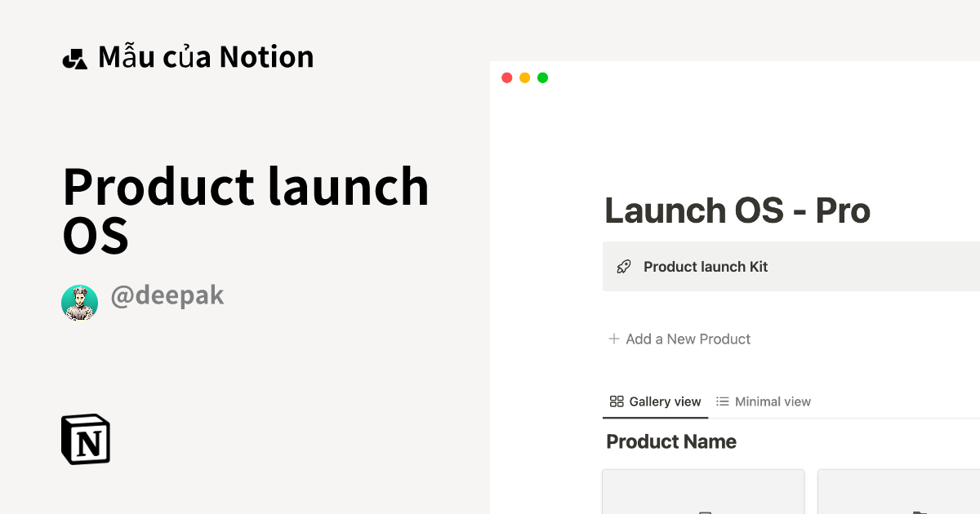Click the plus icon next to Add a New Product
The image size is (980, 514).
coord(613,339)
